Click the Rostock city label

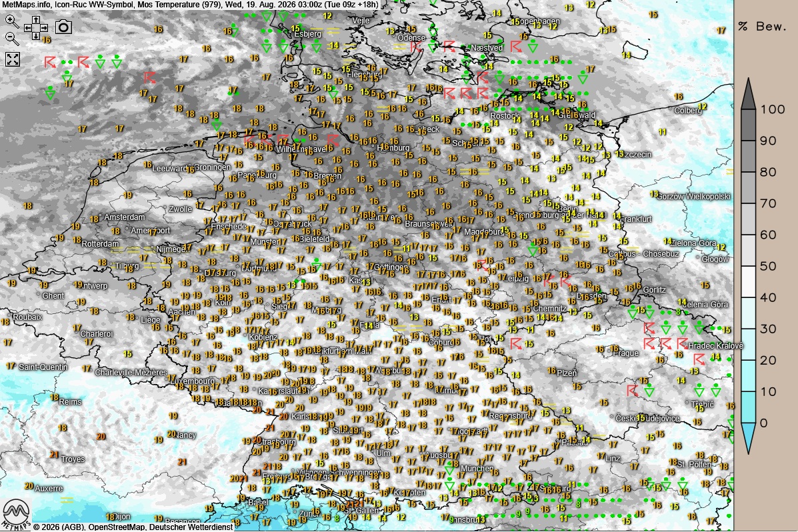pyautogui.click(x=505, y=115)
